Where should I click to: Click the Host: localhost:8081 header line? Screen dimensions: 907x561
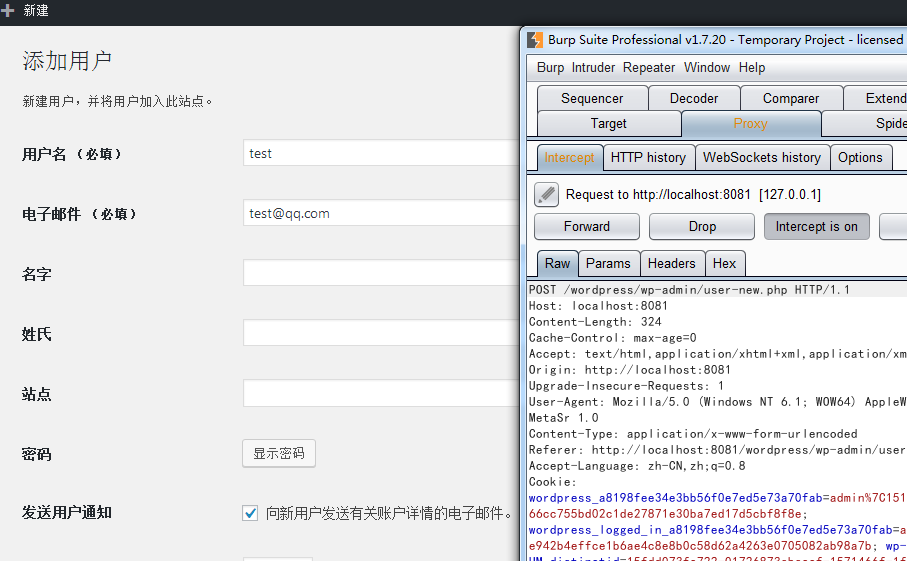click(598, 306)
